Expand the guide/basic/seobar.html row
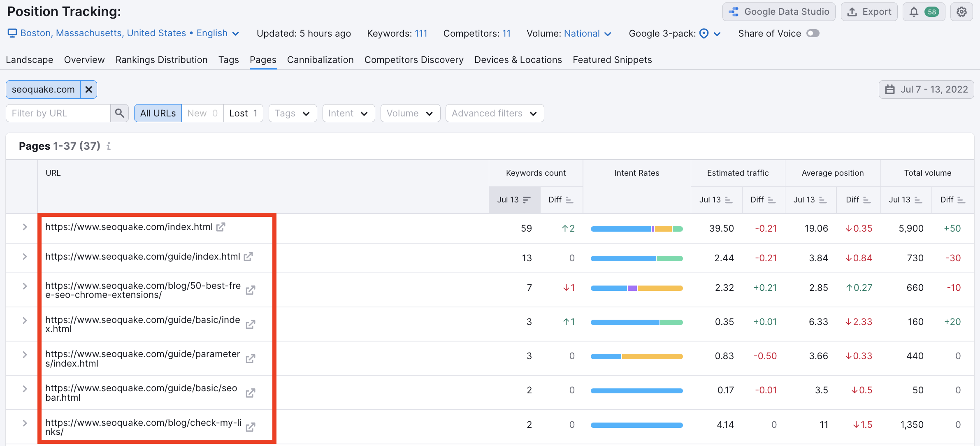The image size is (980, 446). (x=25, y=389)
